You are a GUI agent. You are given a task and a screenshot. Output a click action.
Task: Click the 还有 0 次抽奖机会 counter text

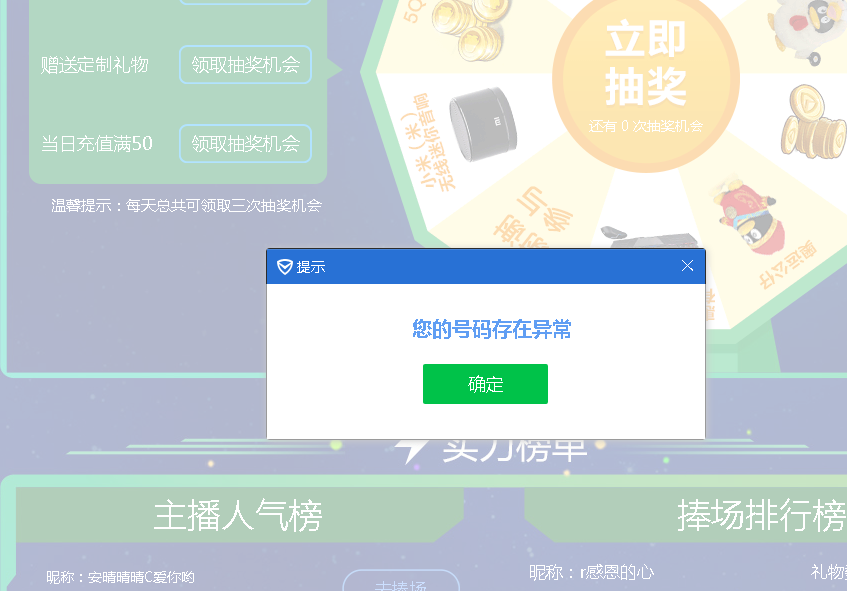[646, 126]
